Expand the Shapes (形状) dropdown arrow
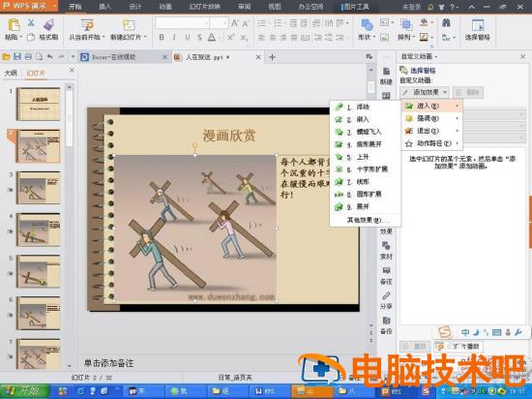Screen dimensions: 532x399 click(374, 37)
